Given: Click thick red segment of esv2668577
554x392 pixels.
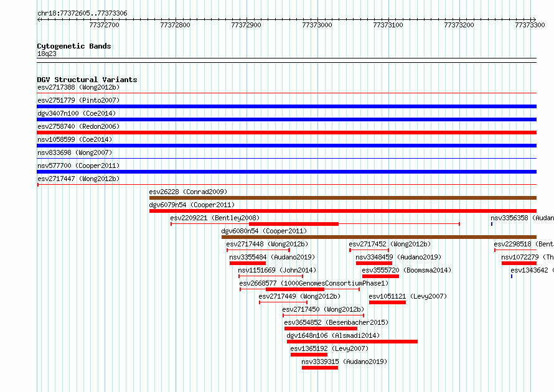Looking at the screenshot, I should tap(294, 289).
